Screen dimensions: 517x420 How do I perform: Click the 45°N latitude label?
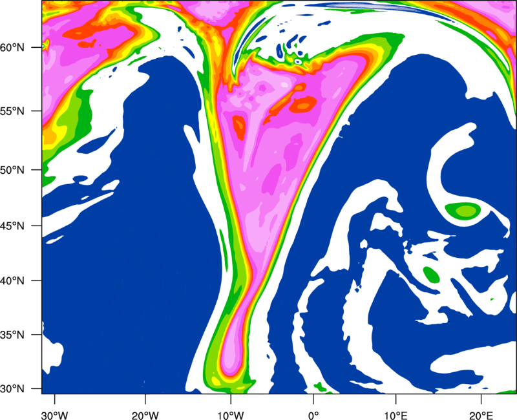tap(12, 226)
